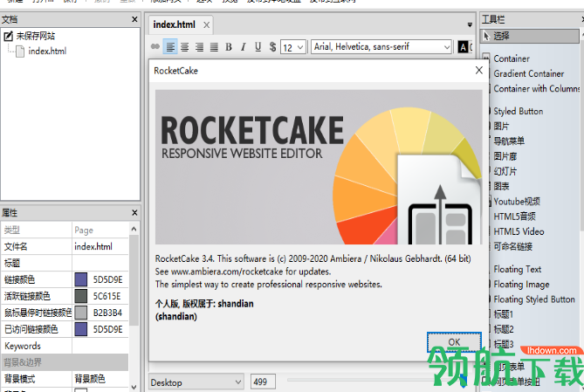Insert a Youtube视频 element
Image resolution: width=584 pixels, height=392 pixels.
tap(517, 202)
